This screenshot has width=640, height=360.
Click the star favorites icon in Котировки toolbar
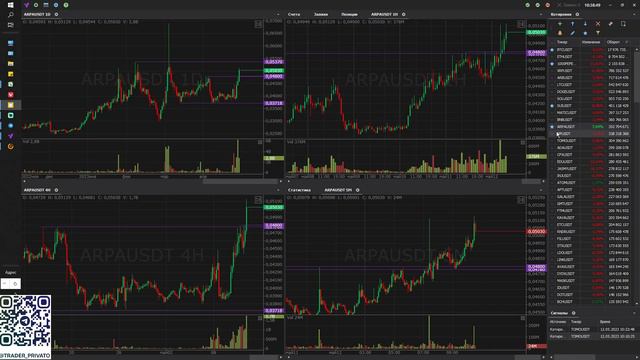tap(585, 33)
